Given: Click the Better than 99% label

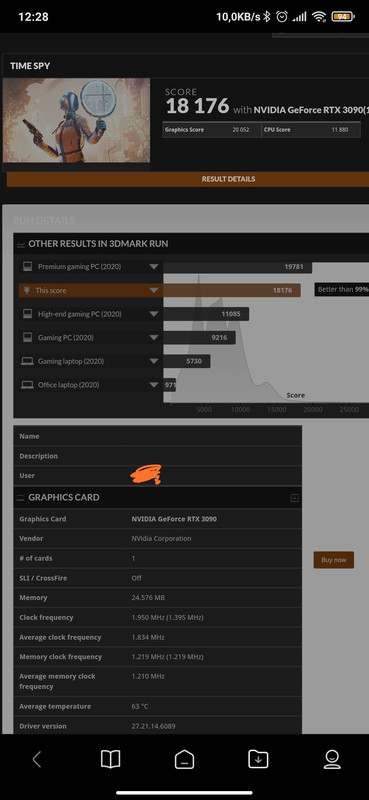Looking at the screenshot, I should pyautogui.click(x=341, y=289).
